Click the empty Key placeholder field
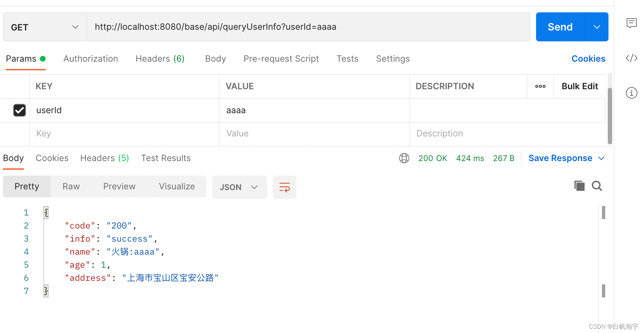This screenshot has height=333, width=644. click(x=124, y=133)
